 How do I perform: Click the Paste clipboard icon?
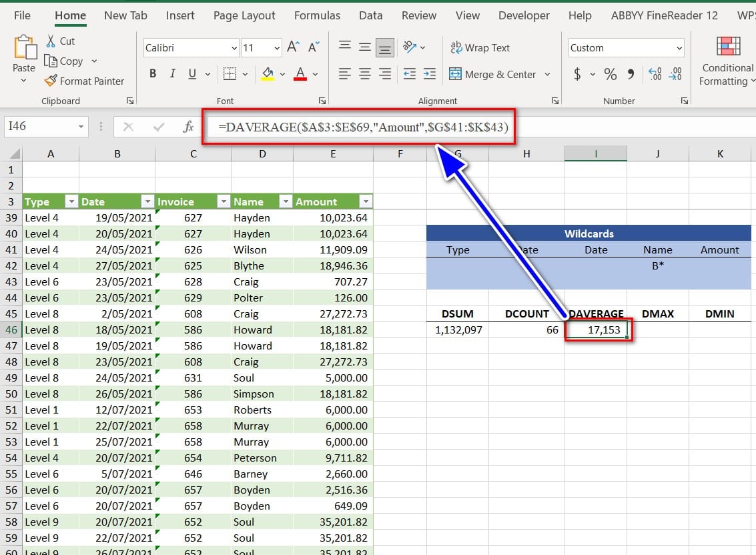point(23,48)
